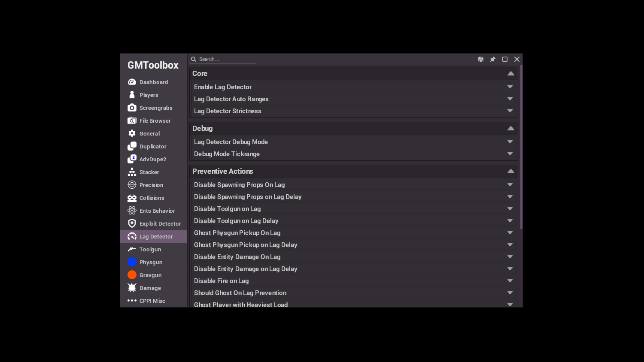Click the AdvDupe2 icon in sidebar
The height and width of the screenshot is (362, 644).
click(132, 159)
